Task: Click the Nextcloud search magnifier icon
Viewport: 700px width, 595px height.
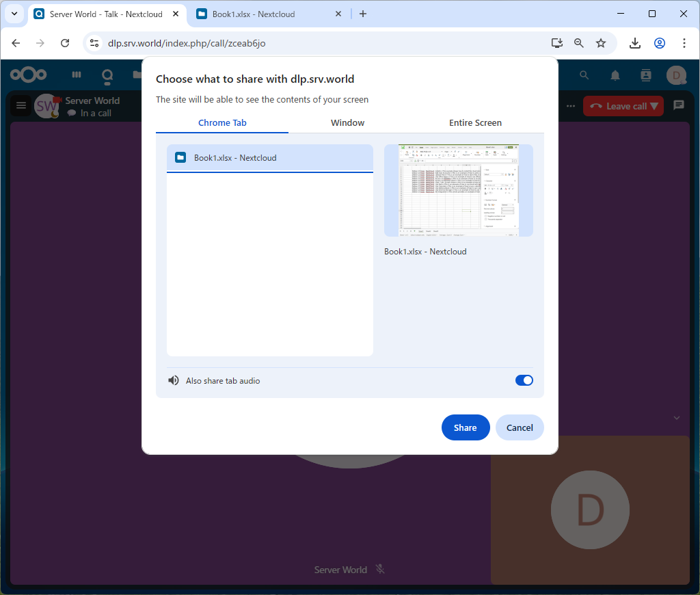Action: click(584, 75)
